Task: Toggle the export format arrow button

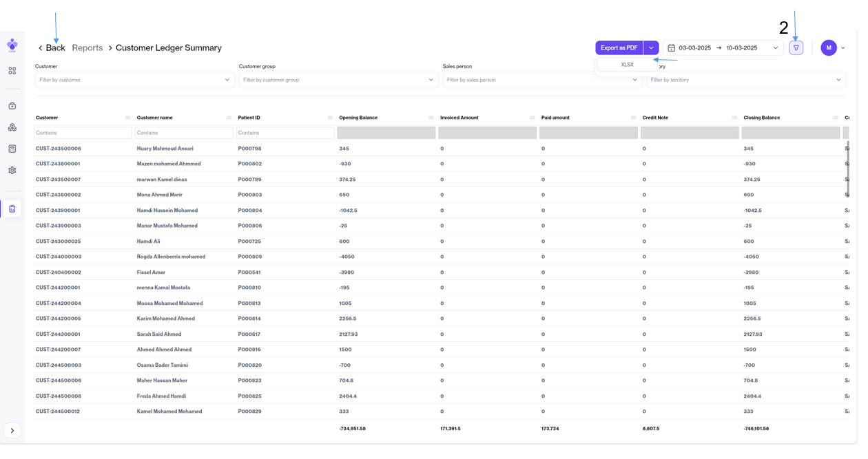Action: point(651,48)
